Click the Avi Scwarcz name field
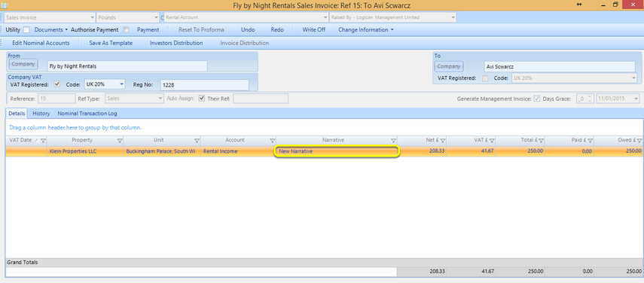This screenshot has height=283, width=644. point(560,66)
